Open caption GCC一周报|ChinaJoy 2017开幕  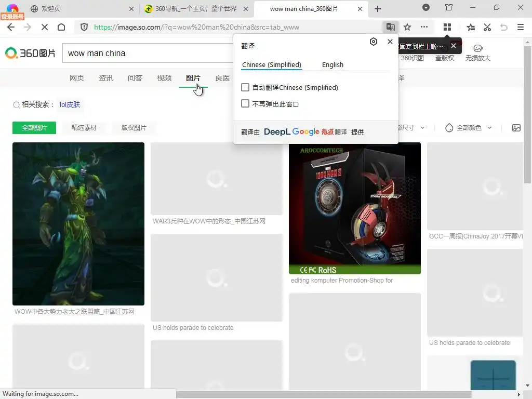point(476,236)
